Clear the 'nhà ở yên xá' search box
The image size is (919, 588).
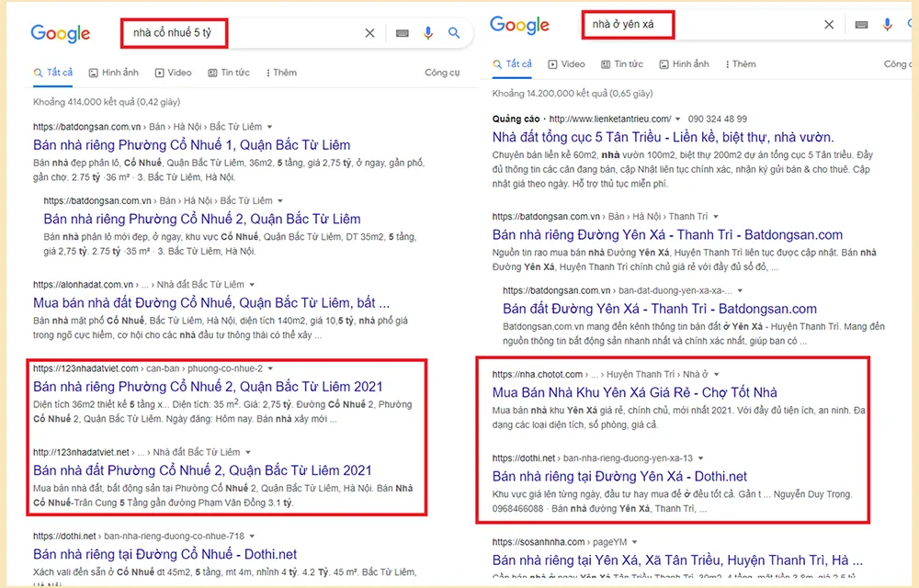[x=829, y=25]
